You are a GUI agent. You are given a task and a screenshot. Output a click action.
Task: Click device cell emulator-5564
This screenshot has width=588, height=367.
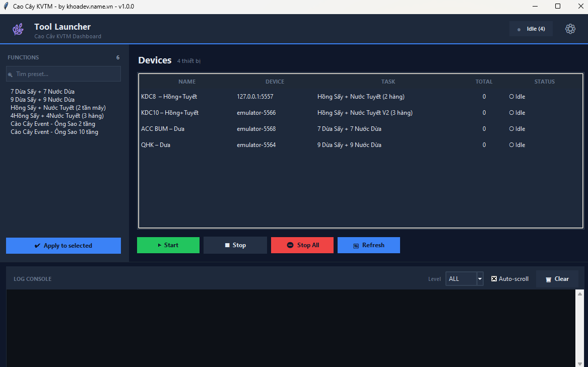tap(256, 144)
